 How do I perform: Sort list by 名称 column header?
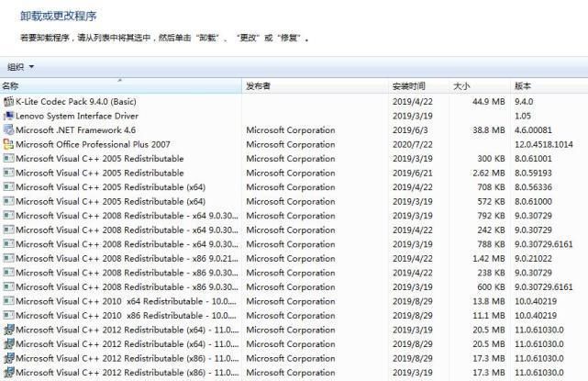pos(119,85)
